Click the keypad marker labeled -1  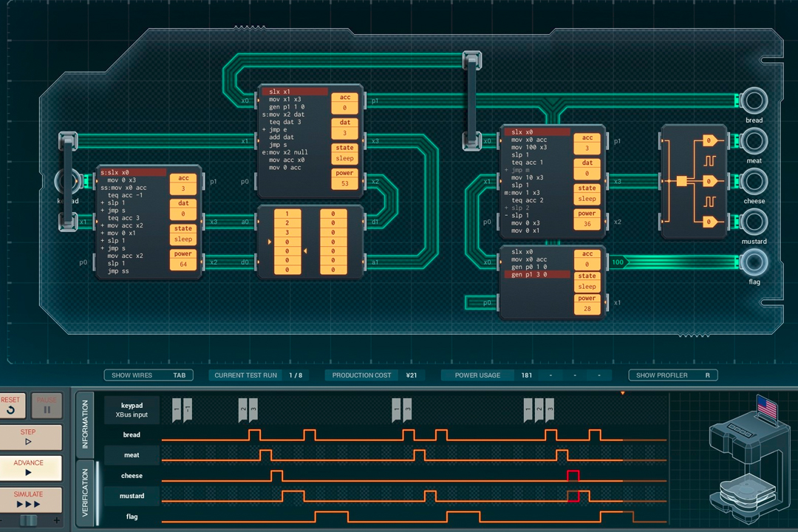click(x=187, y=409)
